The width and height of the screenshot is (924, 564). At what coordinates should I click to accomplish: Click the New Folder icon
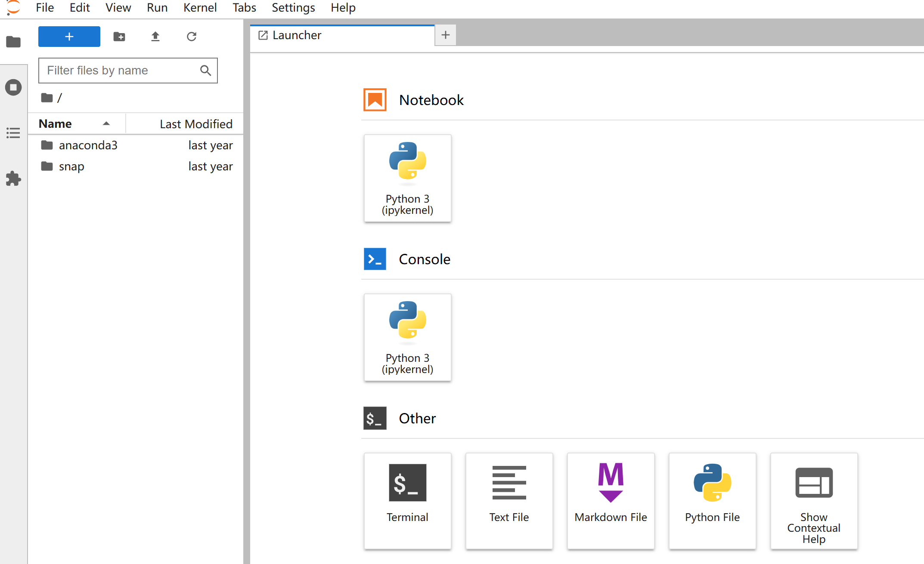(119, 37)
